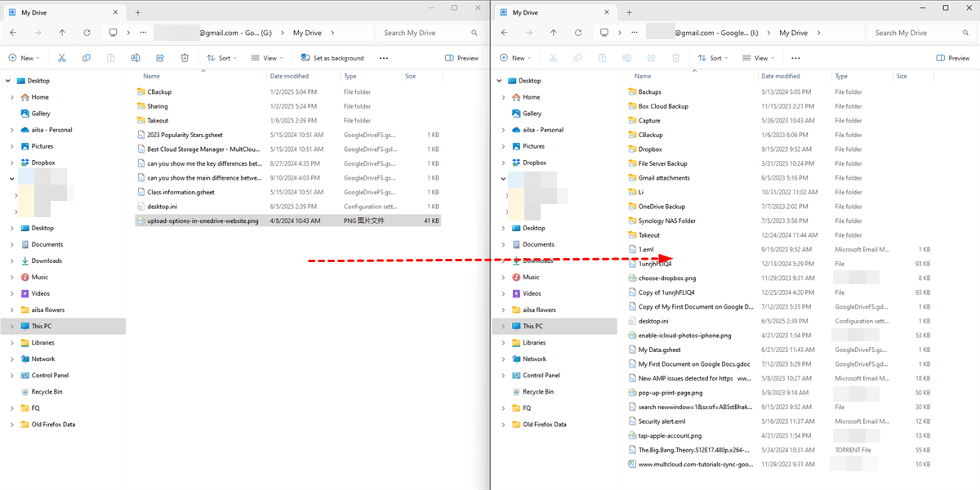
Task: Expand Libraries in right window sidebar
Action: 503,342
